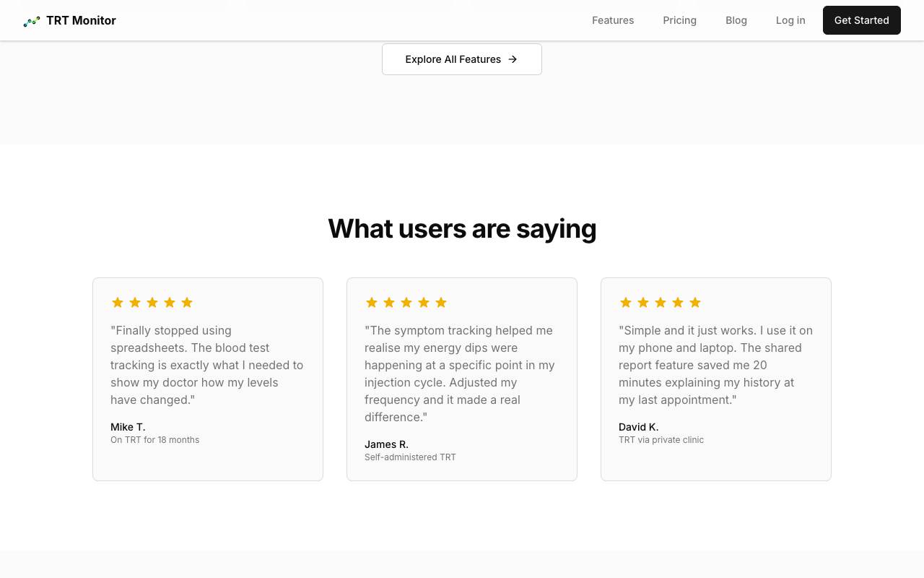This screenshot has width=924, height=578.
Task: Open the Features nav item
Action: coord(613,20)
